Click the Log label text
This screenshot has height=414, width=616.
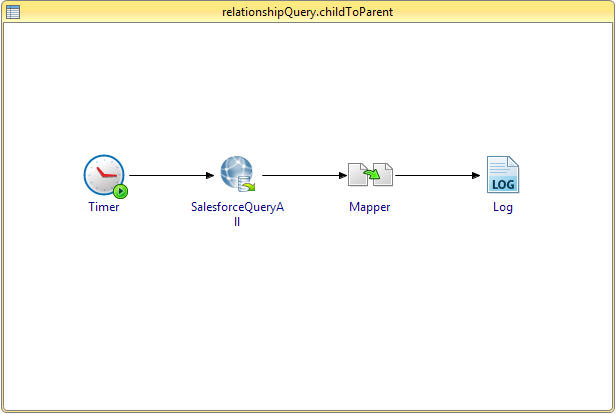click(x=503, y=207)
